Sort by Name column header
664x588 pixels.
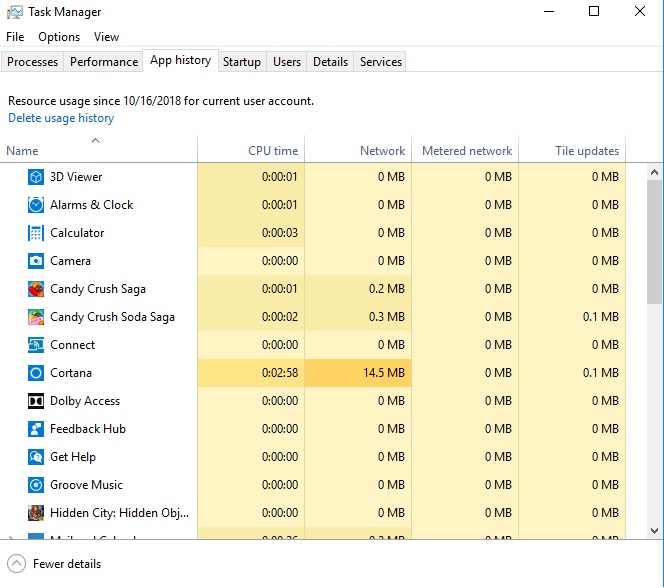(22, 151)
